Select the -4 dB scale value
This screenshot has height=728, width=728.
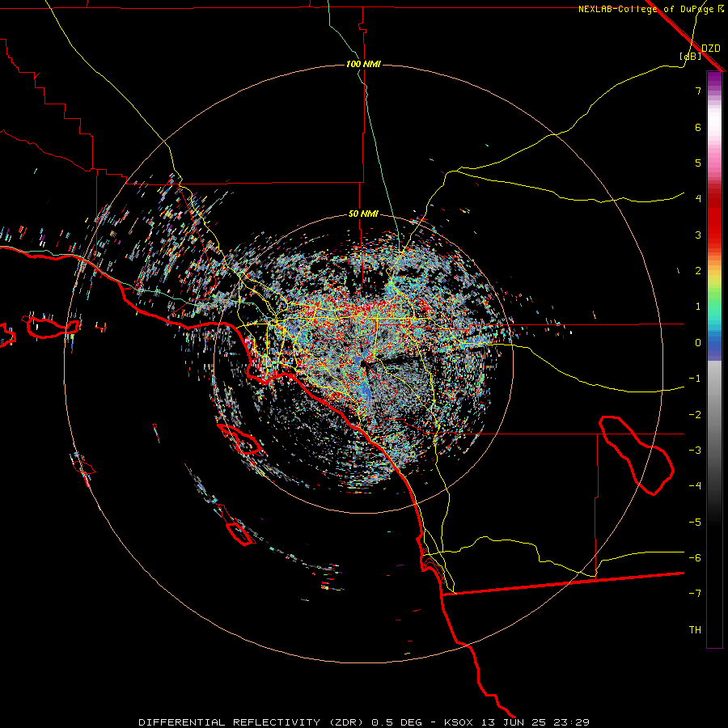click(695, 485)
